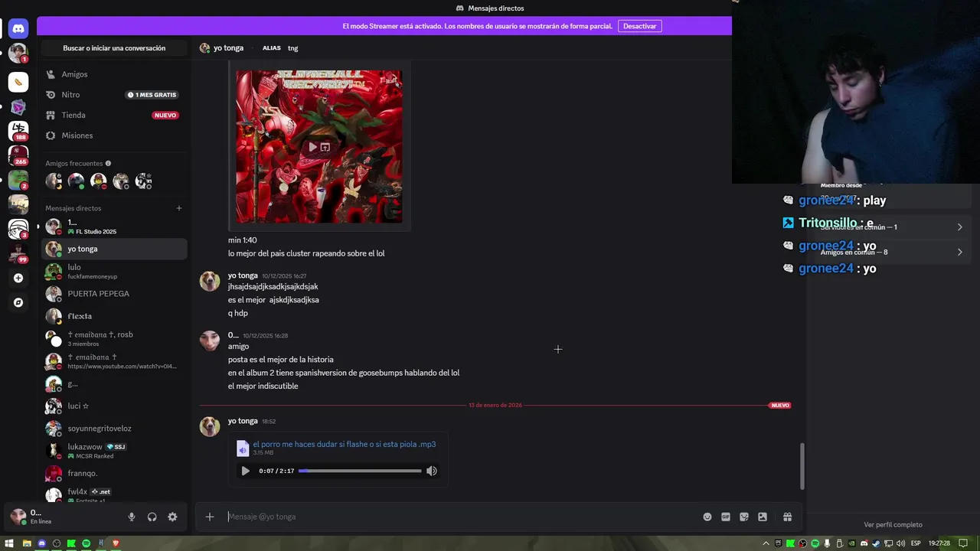The image size is (980, 551).
Task: Click the third frequent friend avatar
Action: [x=99, y=181]
